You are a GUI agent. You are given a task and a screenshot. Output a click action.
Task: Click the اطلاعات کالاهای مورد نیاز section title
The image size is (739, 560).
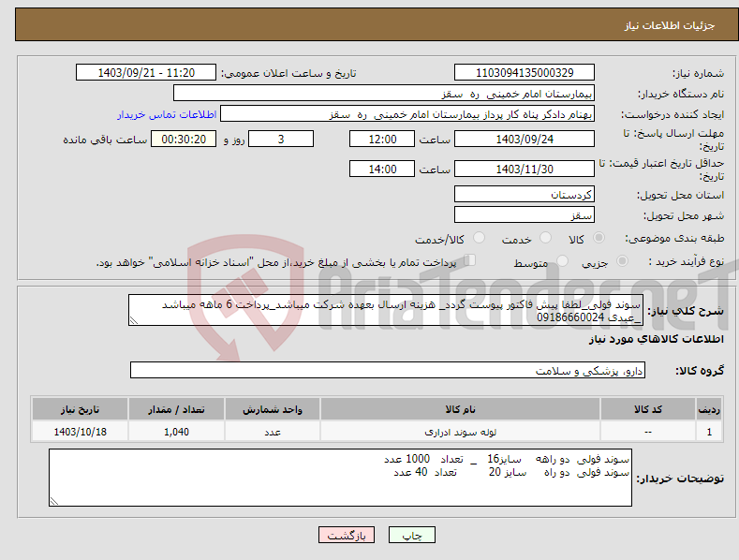[656, 339]
